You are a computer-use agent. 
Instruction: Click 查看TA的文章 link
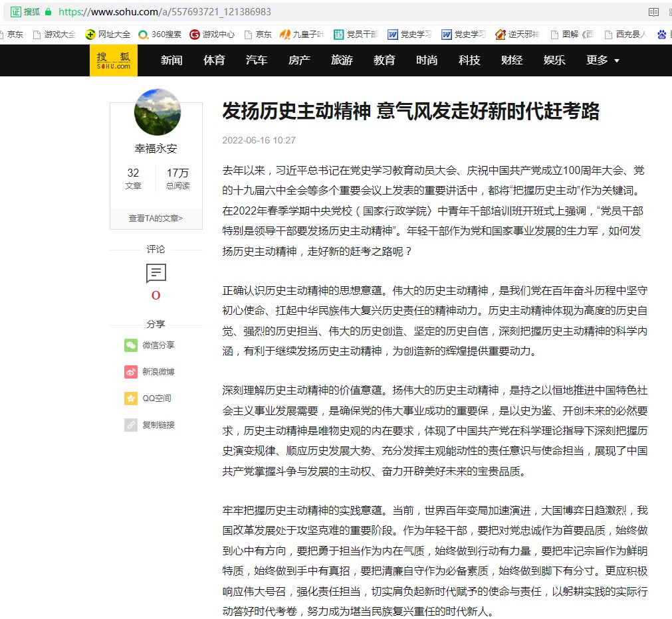pos(156,218)
